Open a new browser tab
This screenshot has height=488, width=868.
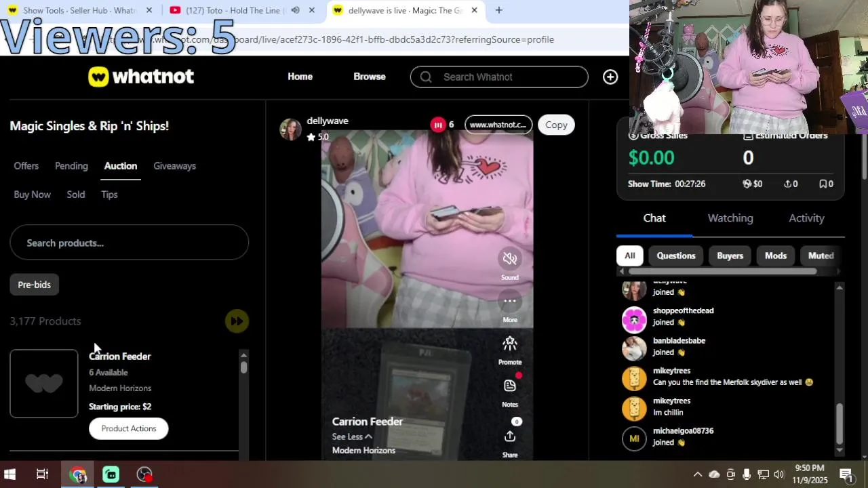click(498, 10)
